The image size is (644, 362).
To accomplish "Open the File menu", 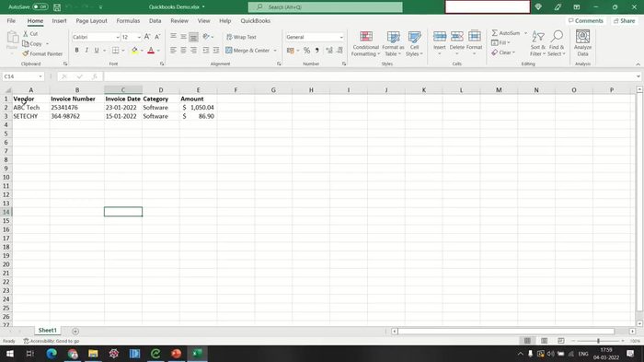I will (11, 20).
